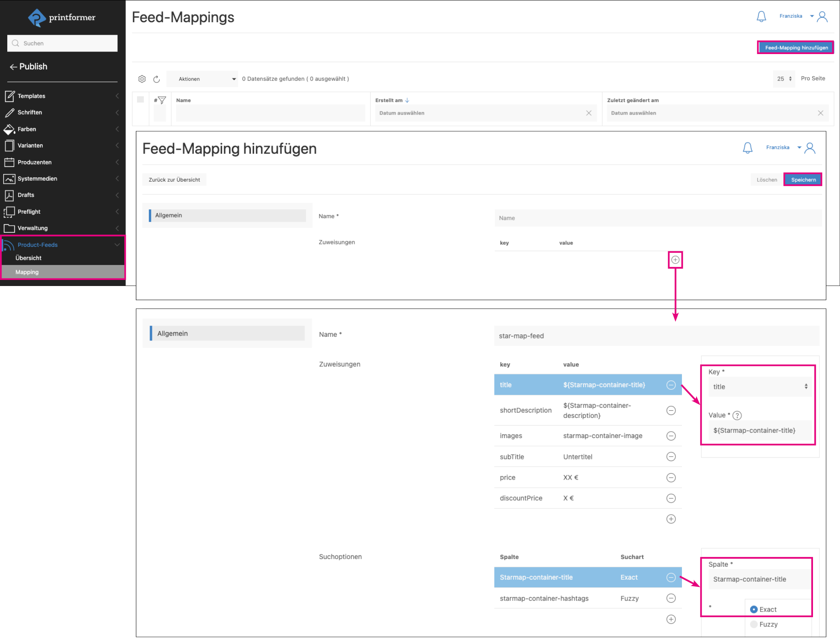Image resolution: width=840 pixels, height=643 pixels.
Task: Click the refresh list icon
Action: click(x=156, y=79)
